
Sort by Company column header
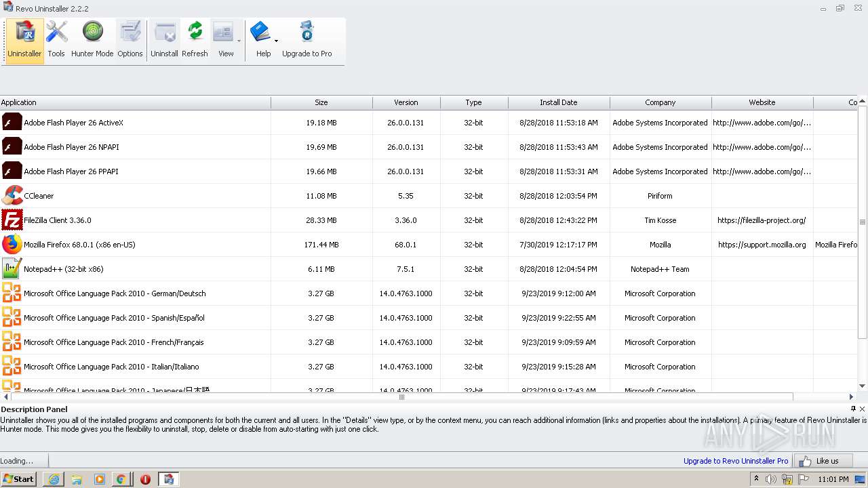coord(660,102)
